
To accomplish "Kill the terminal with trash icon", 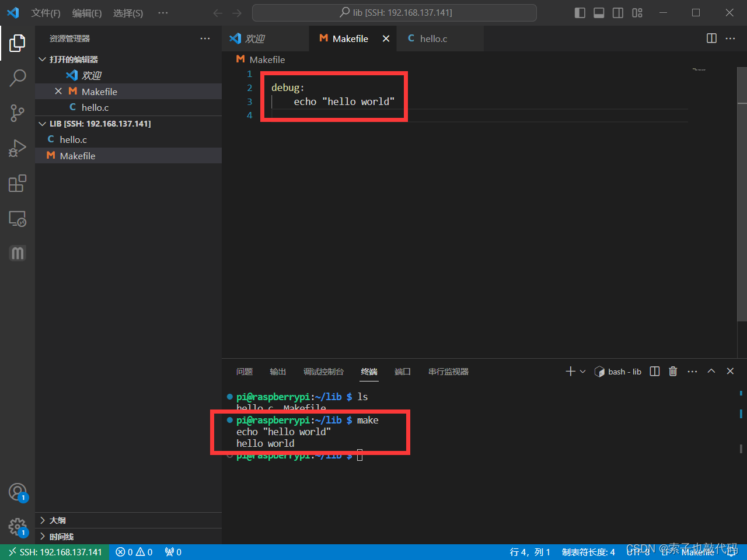I will (673, 372).
